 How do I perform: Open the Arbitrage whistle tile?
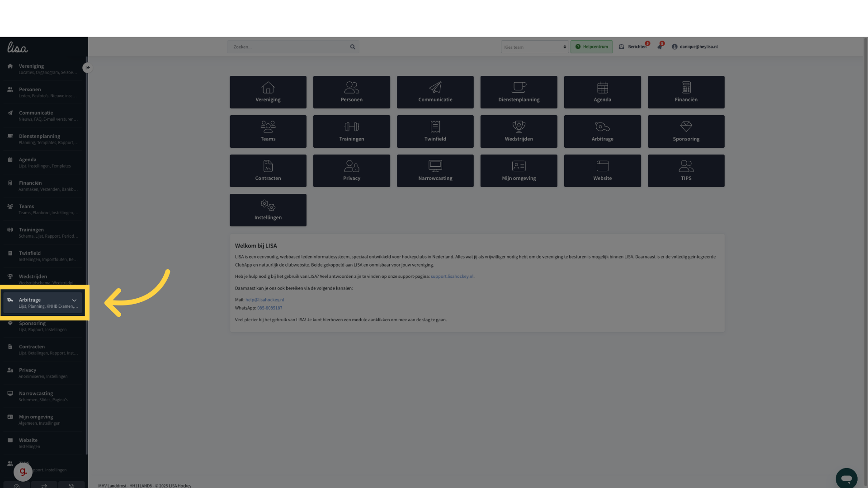(603, 131)
